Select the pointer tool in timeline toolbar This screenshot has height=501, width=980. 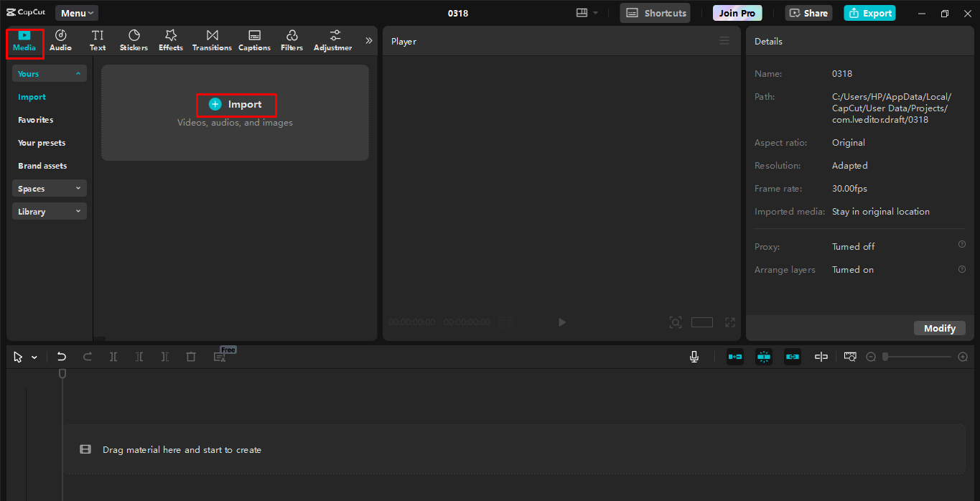point(18,357)
